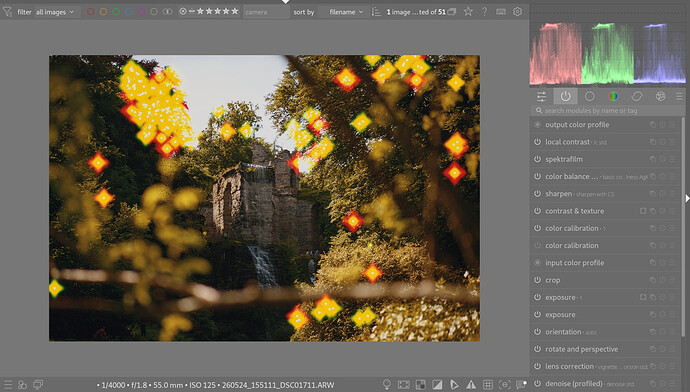This screenshot has height=392, width=690.
Task: Toggle the green color label filter
Action: coord(116,12)
